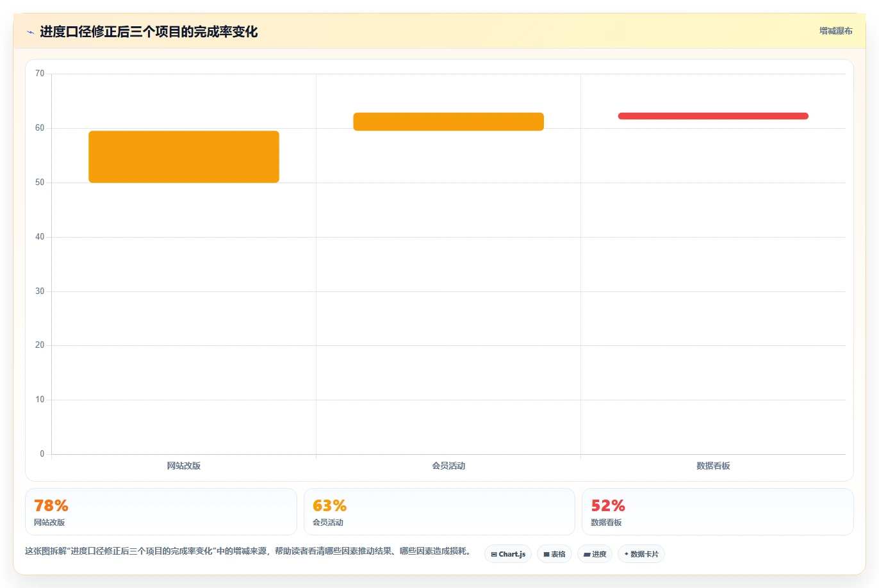Click the 会员活动 x-axis label
This screenshot has height=588, width=879.
[448, 466]
